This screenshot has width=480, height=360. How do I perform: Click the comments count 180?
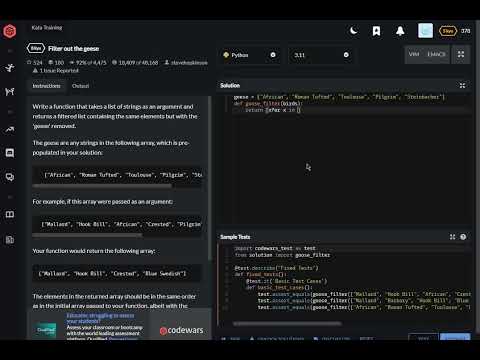(x=56, y=62)
